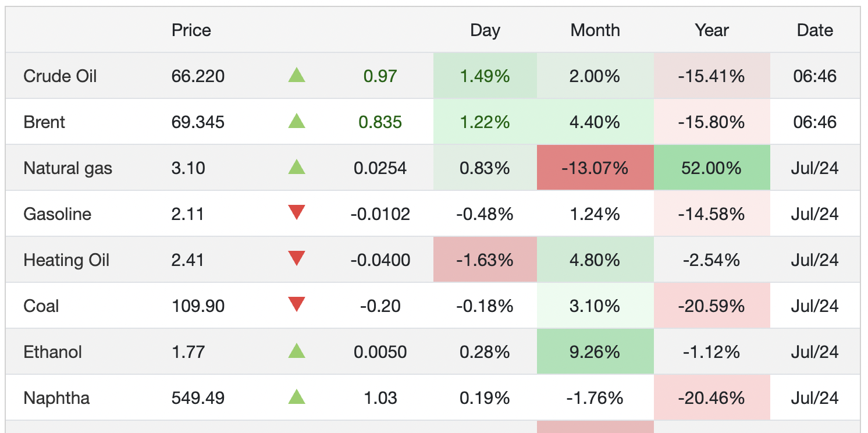This screenshot has height=433, width=868.
Task: Click Heating Oil change value -0.0400
Action: (x=380, y=260)
